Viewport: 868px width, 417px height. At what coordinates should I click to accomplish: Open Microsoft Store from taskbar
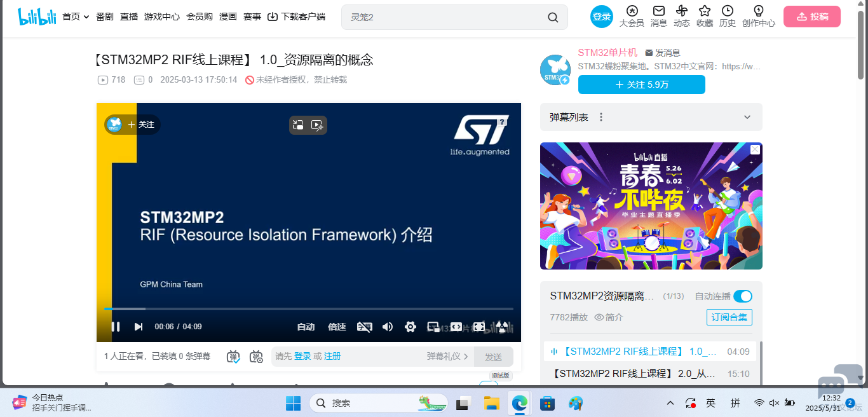(x=547, y=403)
